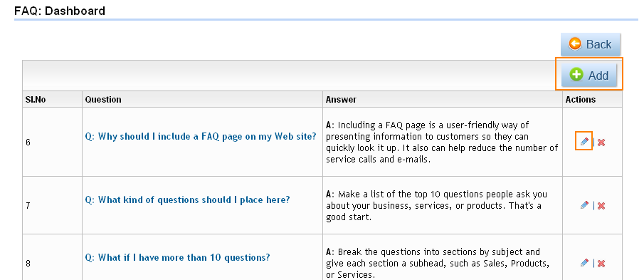
Task: Click the FAQ: Dashboard page title
Action: click(x=60, y=11)
